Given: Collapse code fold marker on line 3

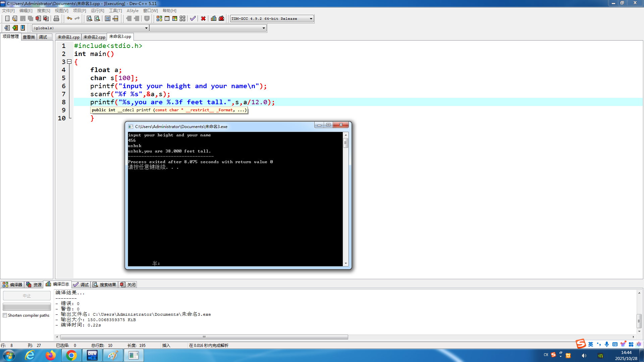Looking at the screenshot, I should 69,62.
